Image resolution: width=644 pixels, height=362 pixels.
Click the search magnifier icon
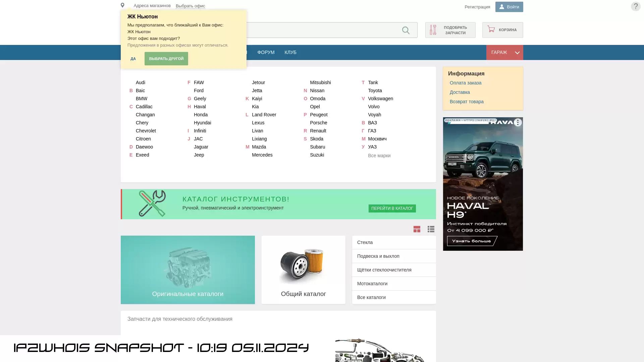[406, 30]
